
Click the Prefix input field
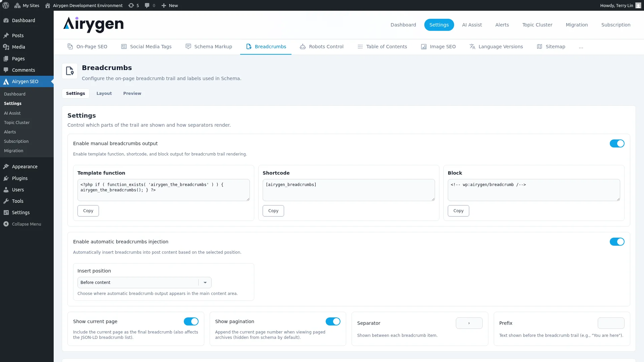pyautogui.click(x=611, y=323)
